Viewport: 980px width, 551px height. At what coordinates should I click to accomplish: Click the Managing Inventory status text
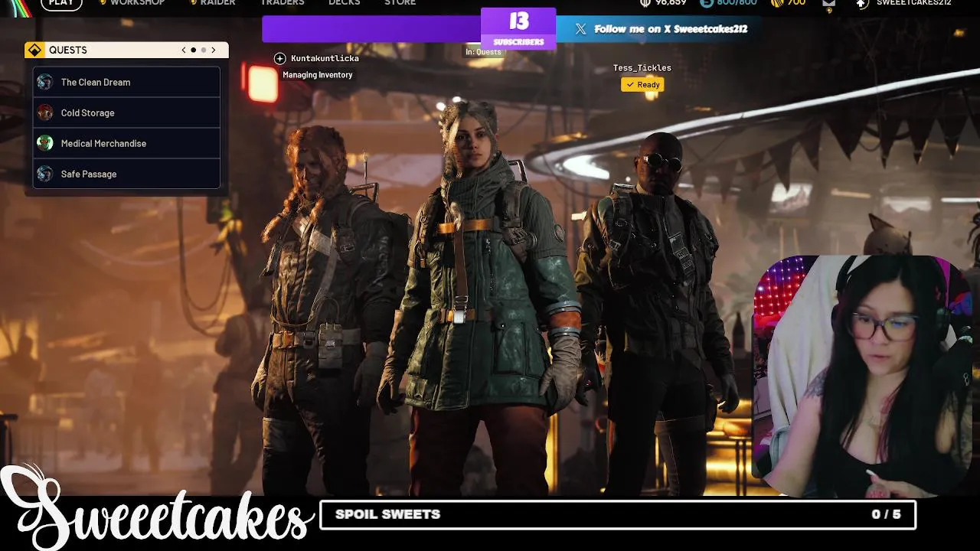coord(318,75)
